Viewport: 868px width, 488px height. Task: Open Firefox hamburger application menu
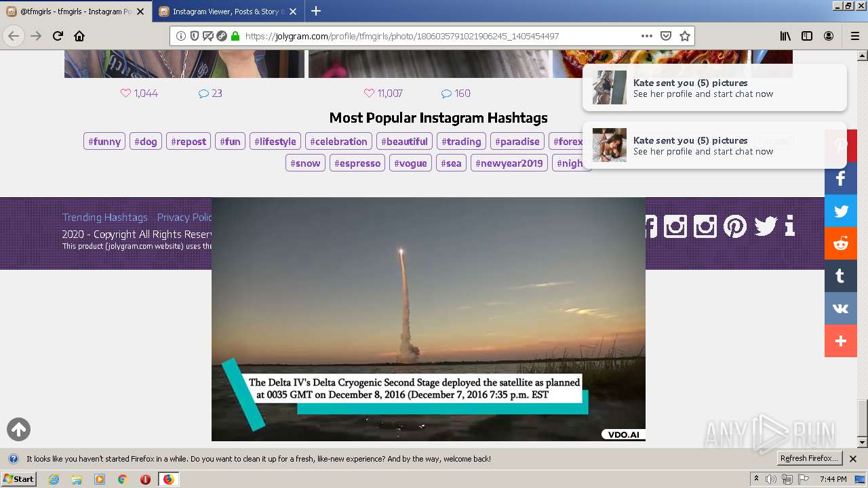855,36
